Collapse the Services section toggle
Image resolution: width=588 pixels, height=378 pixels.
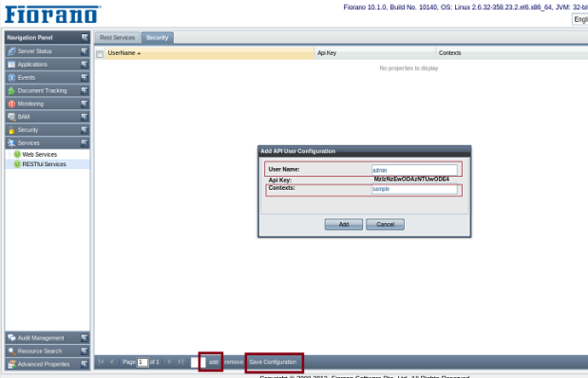pyautogui.click(x=85, y=142)
